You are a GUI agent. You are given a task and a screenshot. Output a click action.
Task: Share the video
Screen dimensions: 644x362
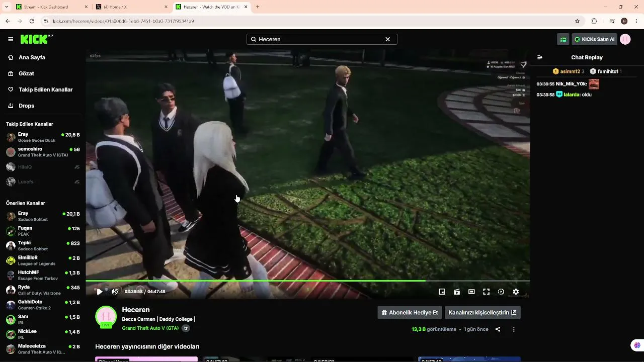498,329
